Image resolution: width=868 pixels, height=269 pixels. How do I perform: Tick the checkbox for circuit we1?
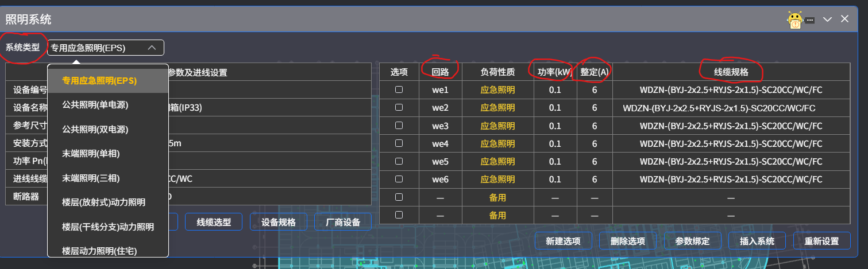tap(399, 89)
